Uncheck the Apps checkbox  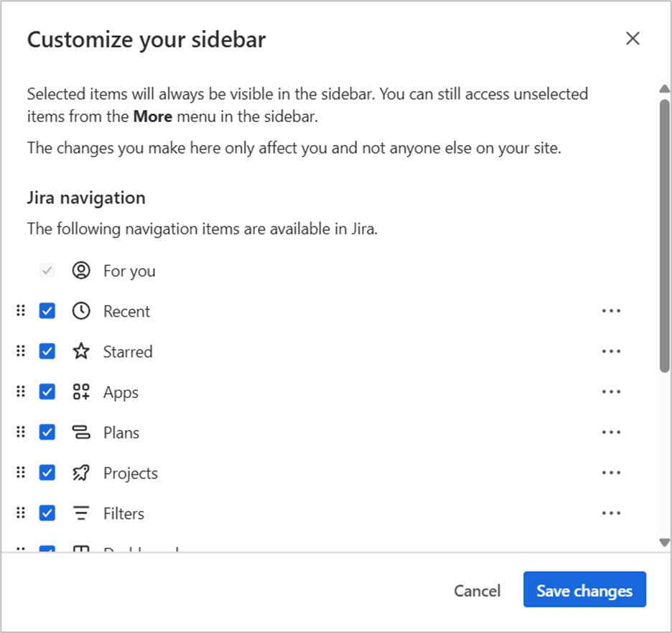click(47, 392)
